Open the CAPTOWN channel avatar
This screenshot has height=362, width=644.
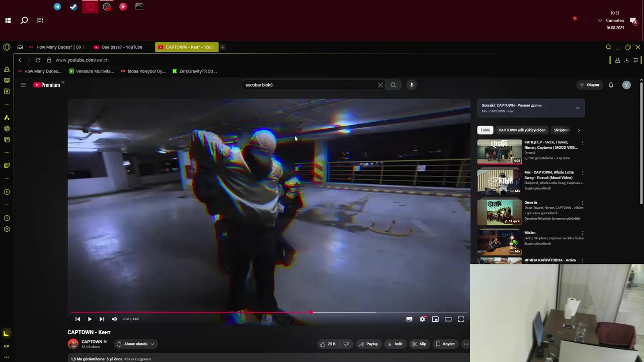tap(73, 344)
